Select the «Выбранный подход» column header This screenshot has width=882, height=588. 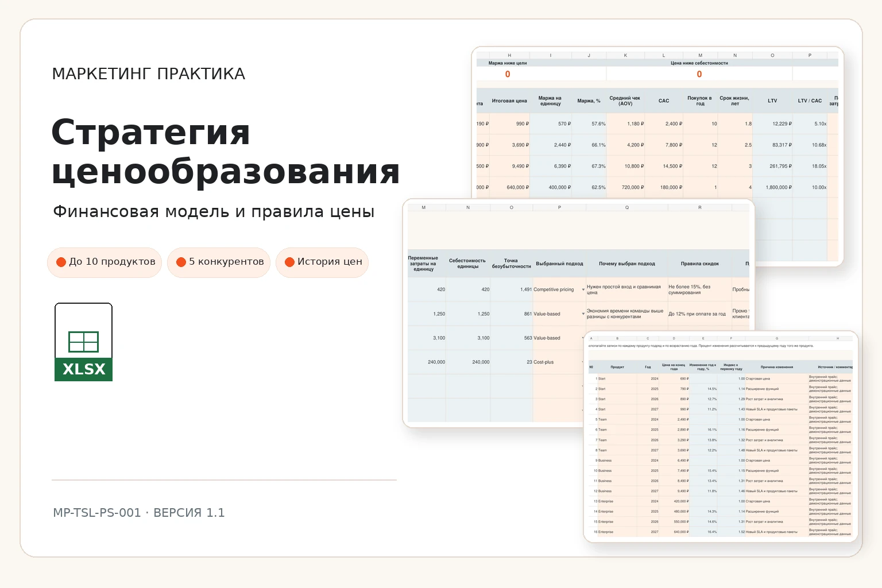coord(559,264)
